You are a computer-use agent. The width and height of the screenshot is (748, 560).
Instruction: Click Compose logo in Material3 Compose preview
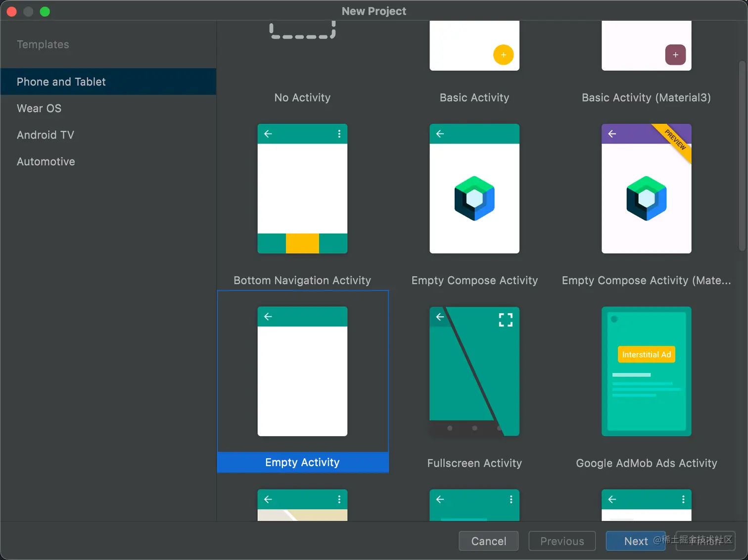click(x=646, y=198)
